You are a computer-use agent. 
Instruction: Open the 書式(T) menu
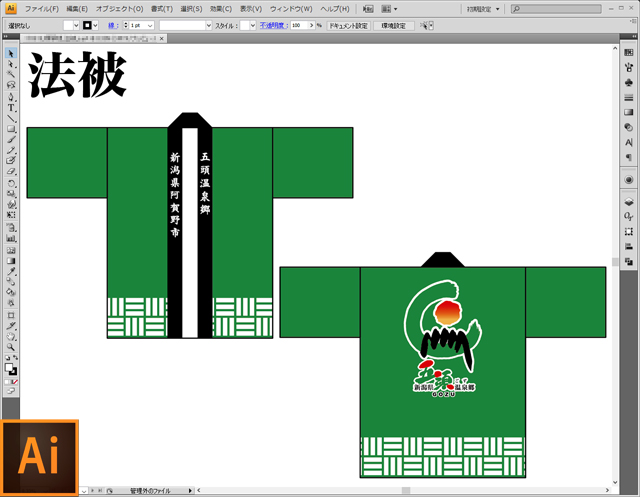pos(162,9)
